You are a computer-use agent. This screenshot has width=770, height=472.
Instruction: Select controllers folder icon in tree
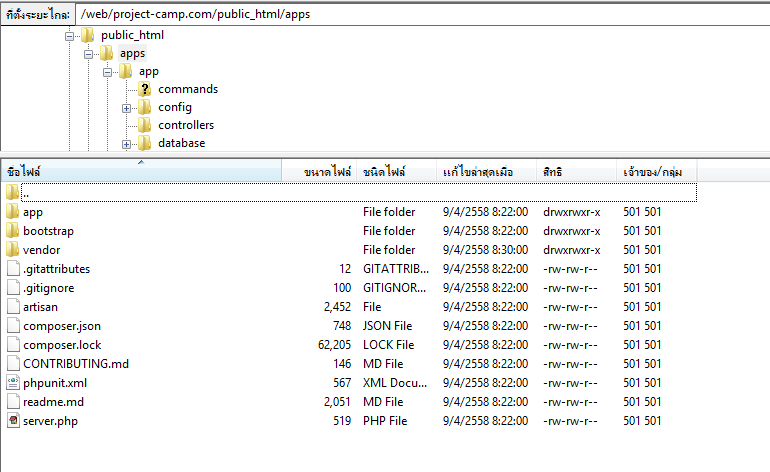coord(144,125)
